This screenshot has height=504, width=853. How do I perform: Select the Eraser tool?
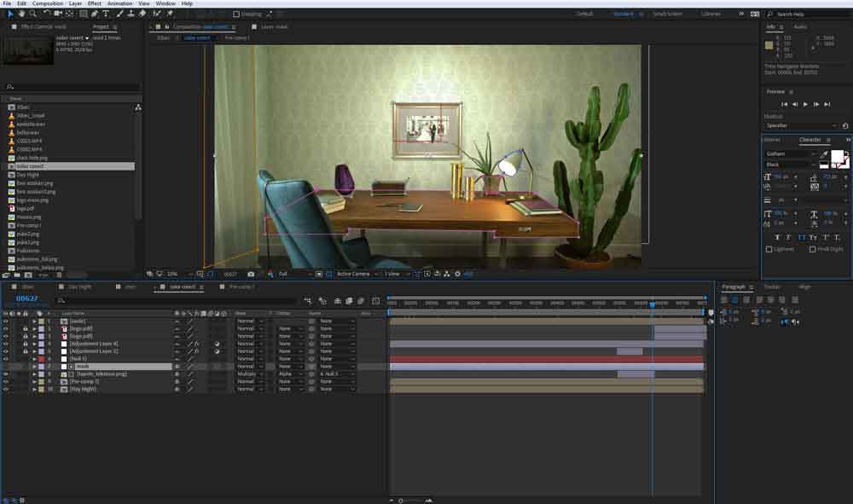[x=142, y=14]
